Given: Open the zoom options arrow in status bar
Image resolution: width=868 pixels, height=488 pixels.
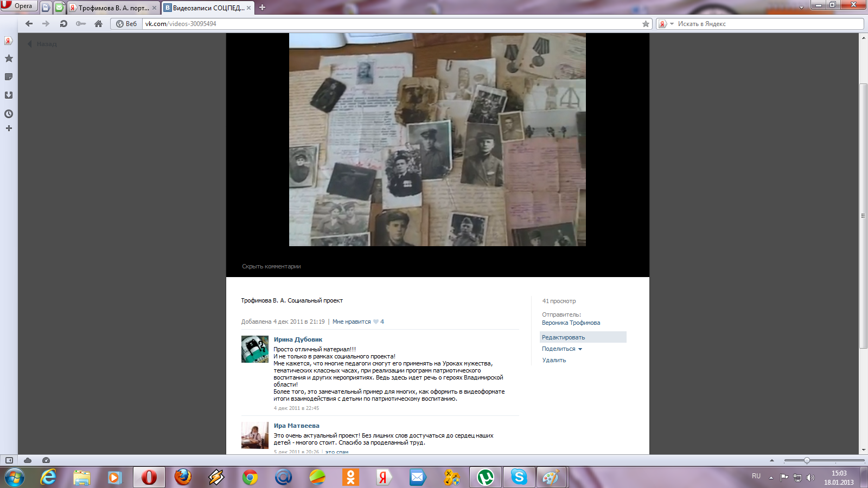Looking at the screenshot, I should click(772, 460).
